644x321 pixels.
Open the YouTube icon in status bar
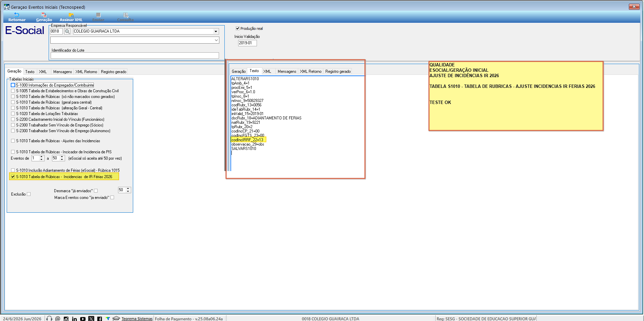point(83,319)
